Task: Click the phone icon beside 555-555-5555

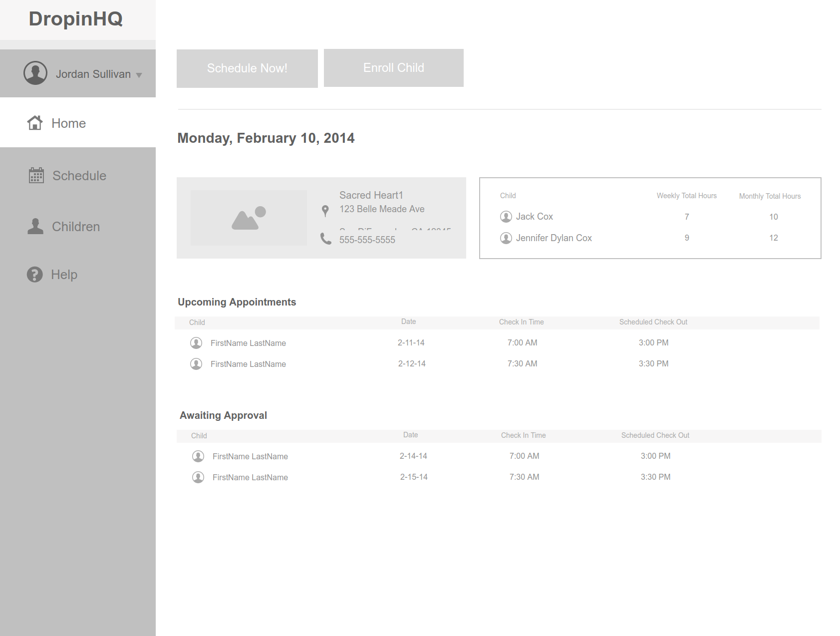Action: pos(326,239)
